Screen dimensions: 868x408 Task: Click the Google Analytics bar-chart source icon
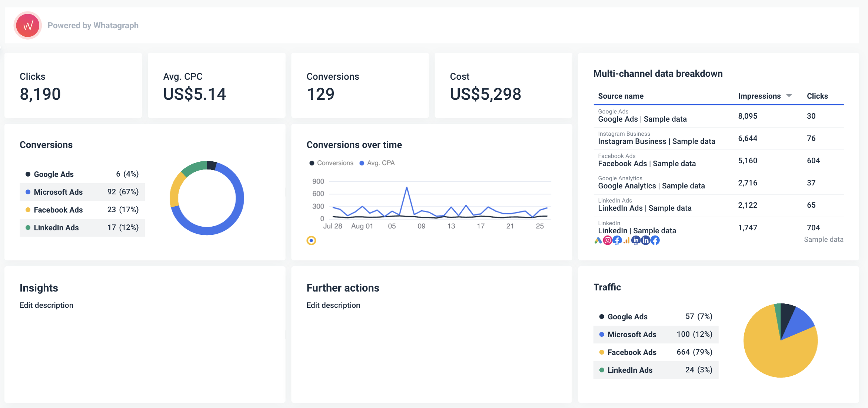[626, 240]
